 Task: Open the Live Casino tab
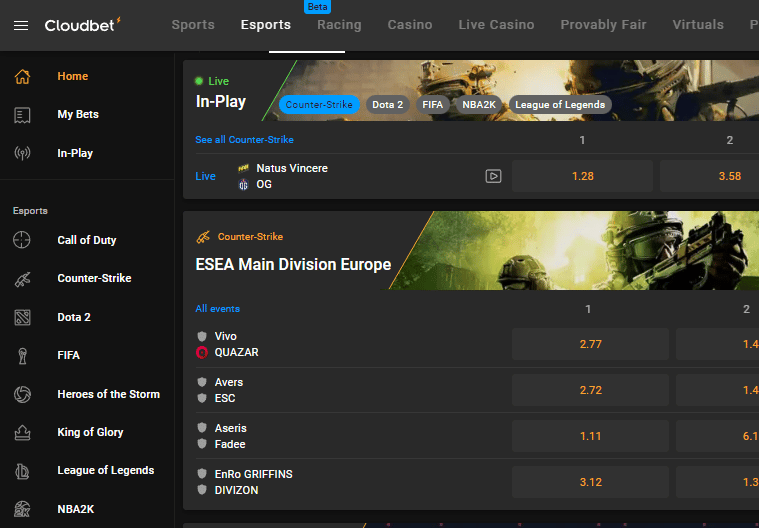496,24
